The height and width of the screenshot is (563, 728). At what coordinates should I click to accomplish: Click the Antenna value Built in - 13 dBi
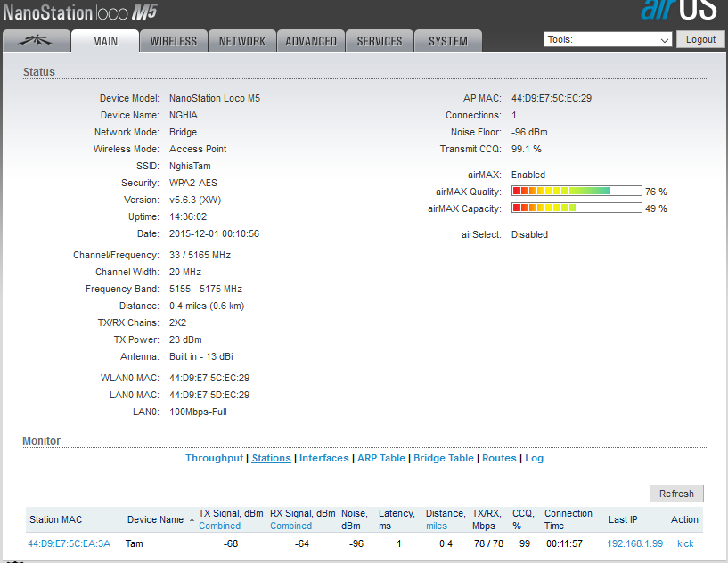click(201, 356)
